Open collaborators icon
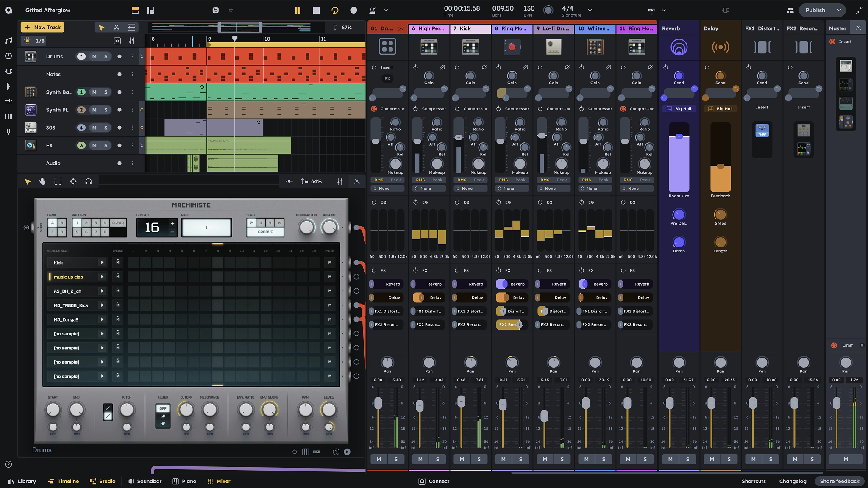The image size is (868, 488). pyautogui.click(x=790, y=10)
